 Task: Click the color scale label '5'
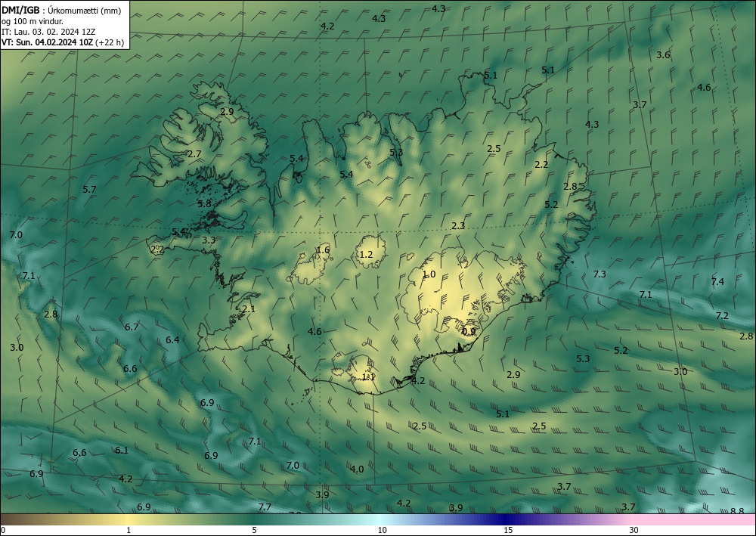[x=254, y=530]
